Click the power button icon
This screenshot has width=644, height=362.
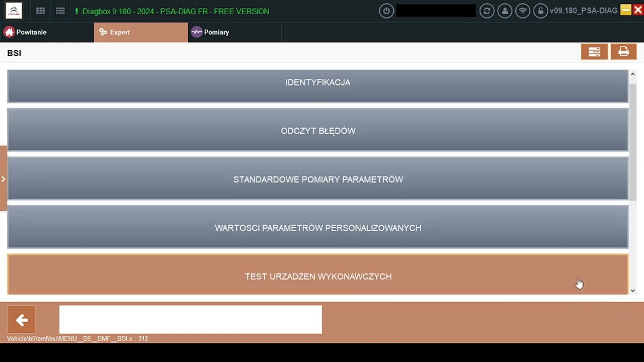[x=386, y=11]
